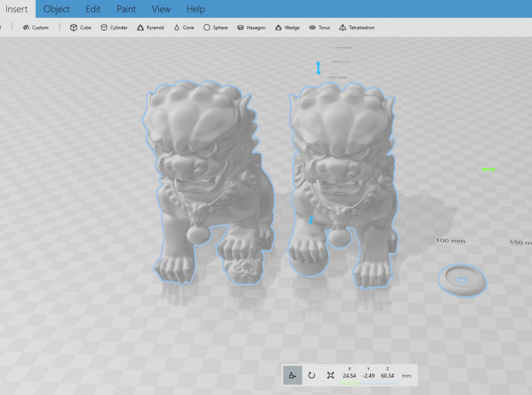Open the View menu
The height and width of the screenshot is (395, 532).
161,9
